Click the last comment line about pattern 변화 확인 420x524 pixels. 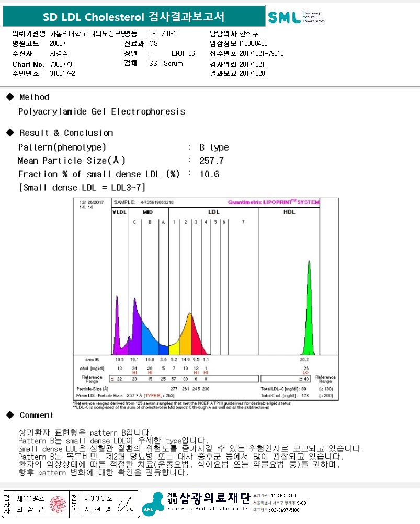[104, 473]
